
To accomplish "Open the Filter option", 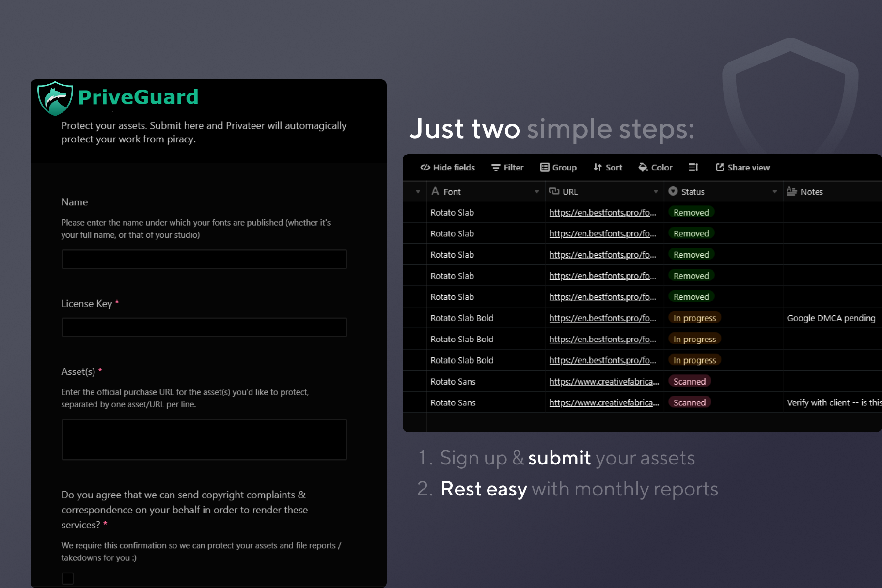I will (507, 168).
